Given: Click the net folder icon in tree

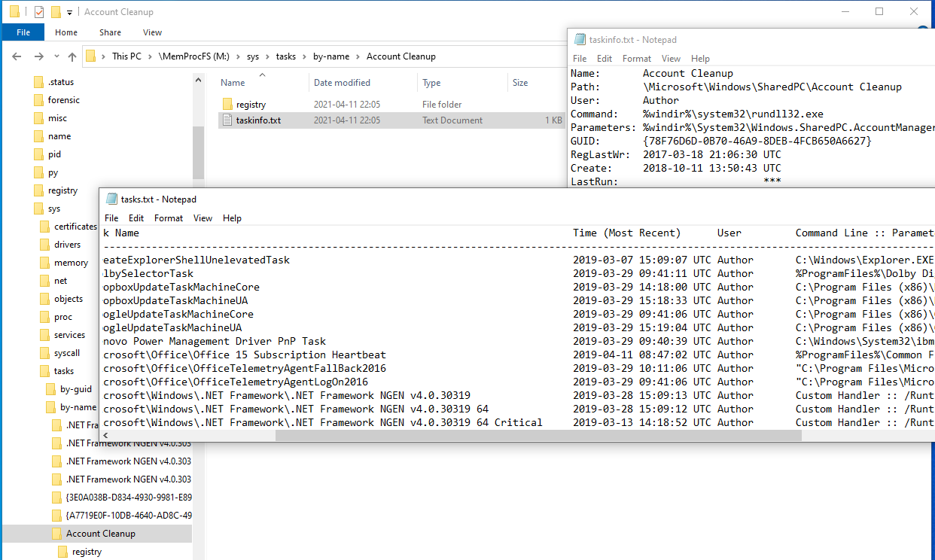Looking at the screenshot, I should tap(45, 281).
